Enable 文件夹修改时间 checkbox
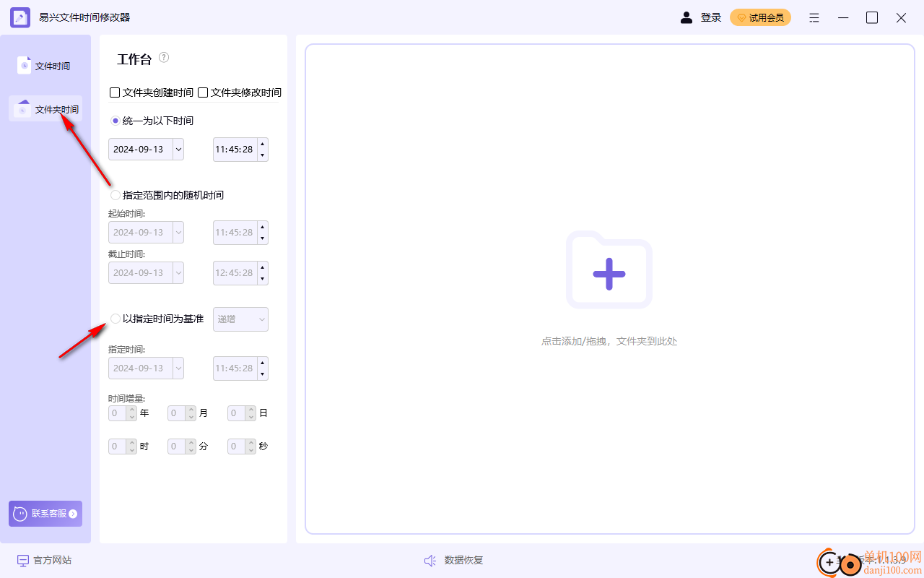924x578 pixels. tap(203, 92)
